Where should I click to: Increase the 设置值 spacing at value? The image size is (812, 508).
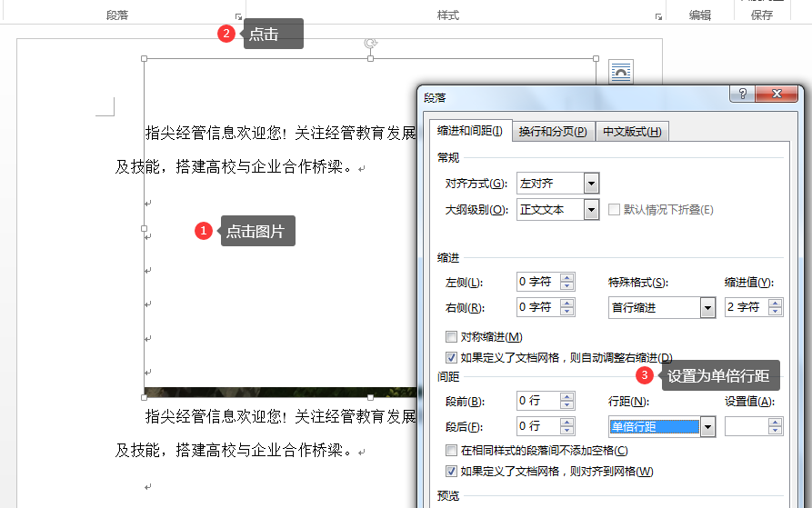pyautogui.click(x=776, y=423)
